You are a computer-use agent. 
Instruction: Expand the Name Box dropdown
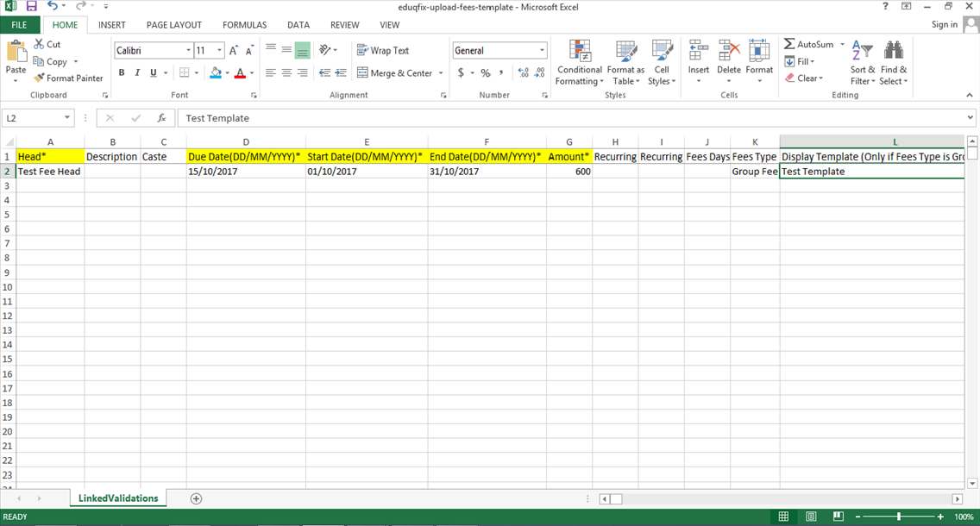67,118
